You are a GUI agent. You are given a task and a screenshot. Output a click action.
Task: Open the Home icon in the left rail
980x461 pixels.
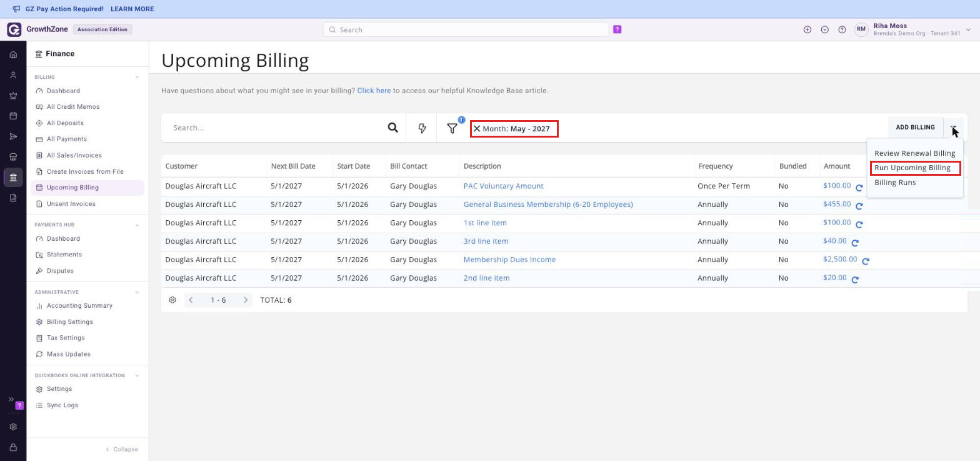click(x=13, y=55)
